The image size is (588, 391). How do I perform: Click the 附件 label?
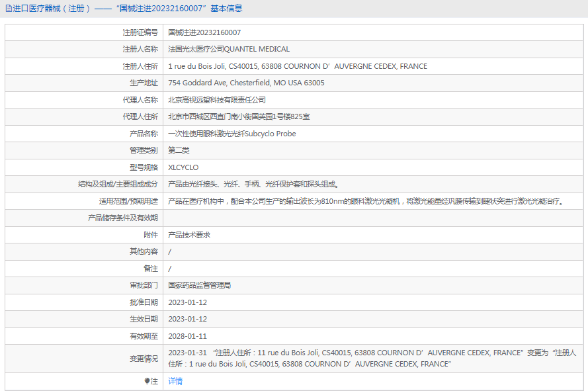click(x=151, y=235)
